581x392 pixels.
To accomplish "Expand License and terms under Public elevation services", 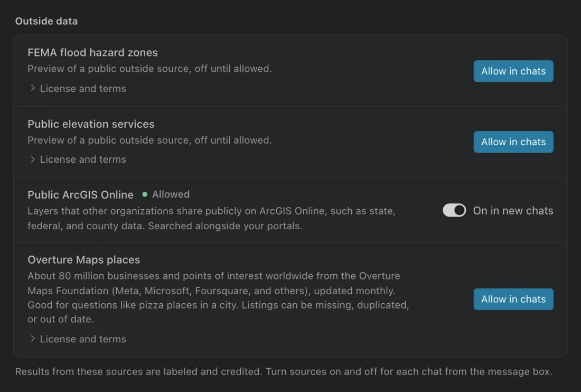I will (x=78, y=160).
